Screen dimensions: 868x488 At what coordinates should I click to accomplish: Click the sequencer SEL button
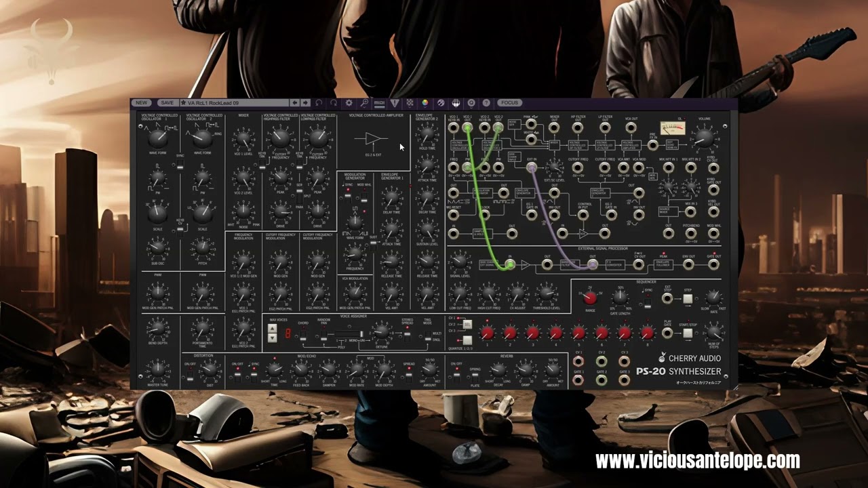467,325
